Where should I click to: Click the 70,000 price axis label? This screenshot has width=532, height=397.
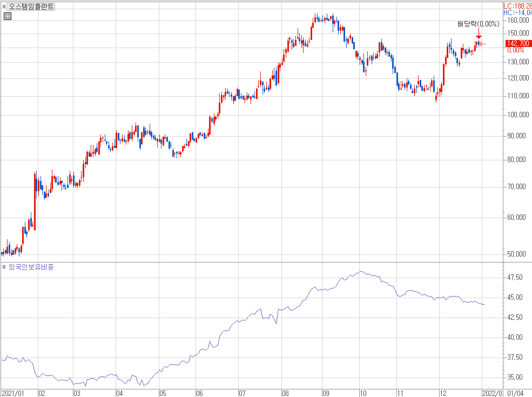(516, 187)
